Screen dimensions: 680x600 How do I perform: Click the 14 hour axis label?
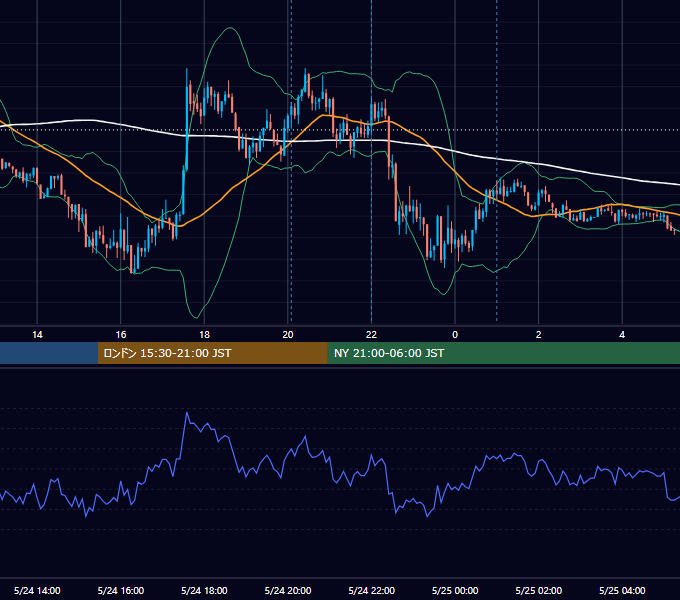pyautogui.click(x=37, y=335)
